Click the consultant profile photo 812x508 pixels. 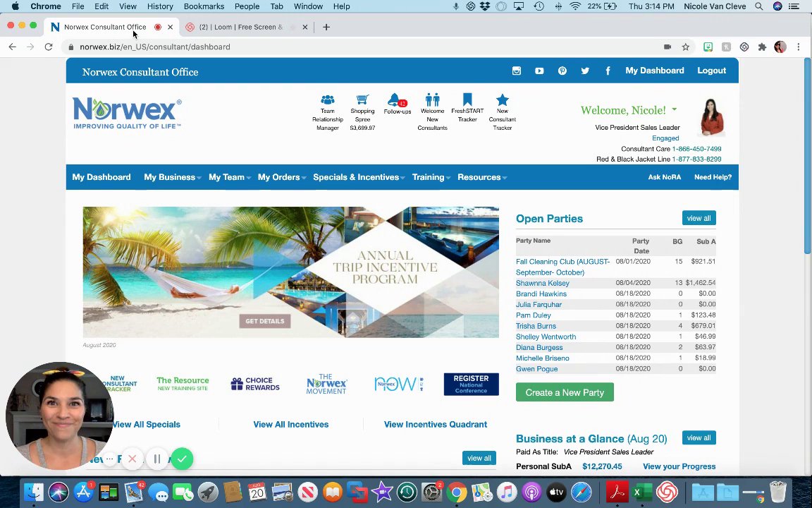click(x=712, y=116)
